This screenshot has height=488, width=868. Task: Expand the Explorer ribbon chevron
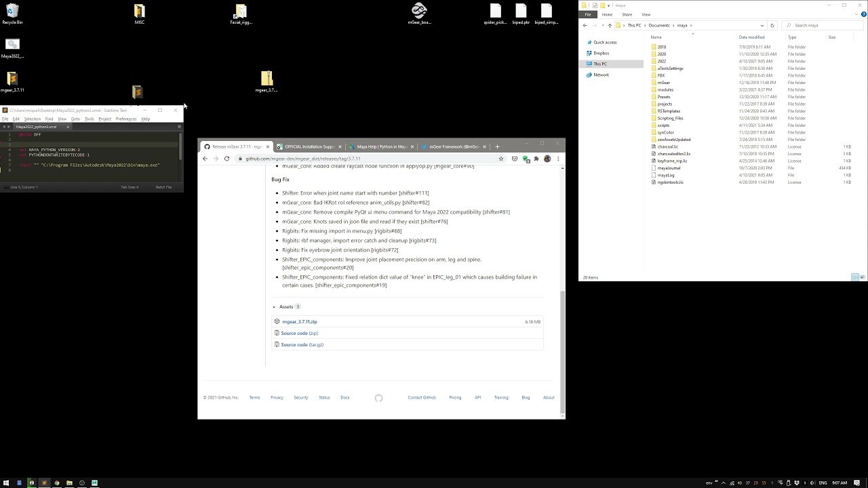(855, 14)
